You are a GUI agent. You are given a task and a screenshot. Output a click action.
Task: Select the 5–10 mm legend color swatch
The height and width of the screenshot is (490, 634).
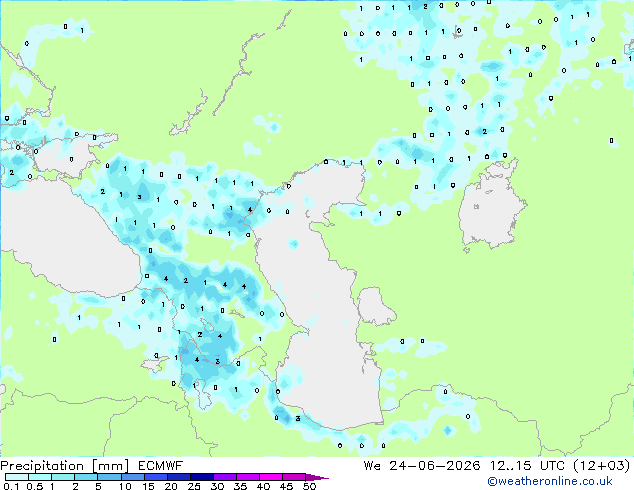click(109, 477)
